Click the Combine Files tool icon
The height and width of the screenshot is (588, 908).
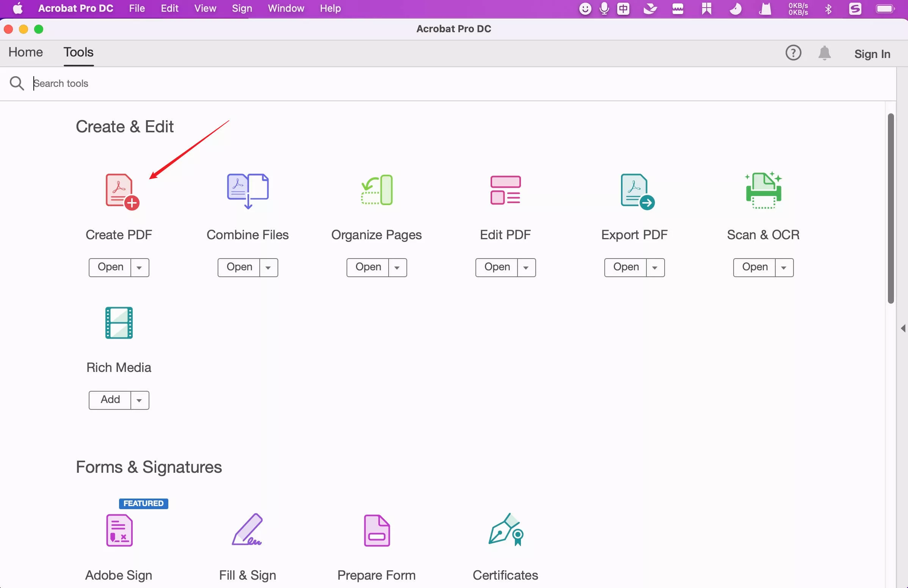(248, 191)
